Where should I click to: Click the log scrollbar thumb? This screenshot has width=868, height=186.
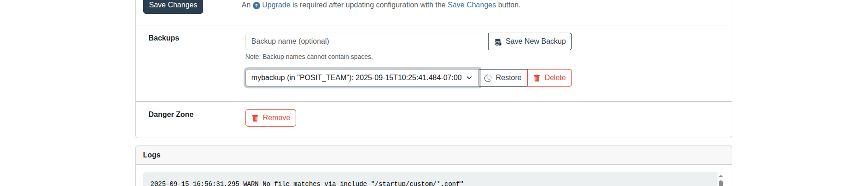click(x=721, y=183)
